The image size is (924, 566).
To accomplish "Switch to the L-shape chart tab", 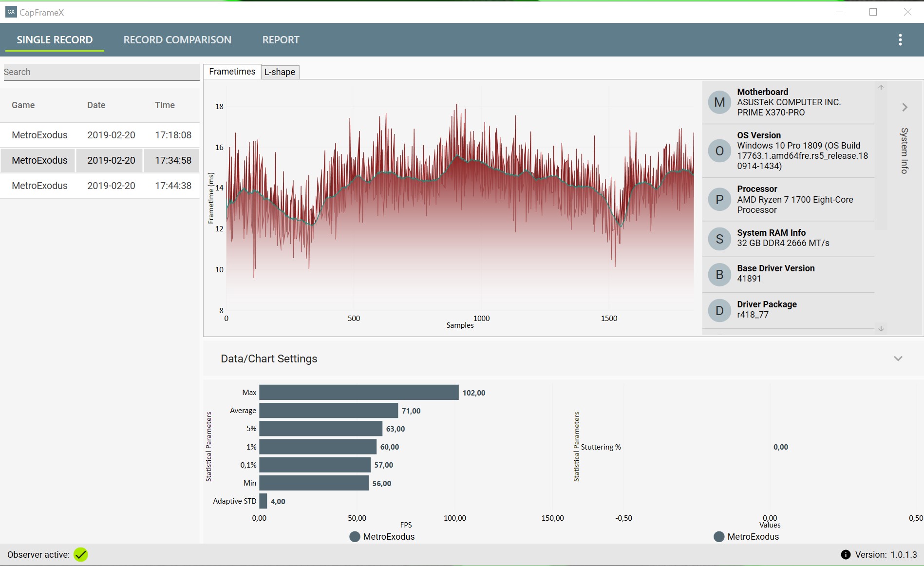I will point(280,72).
